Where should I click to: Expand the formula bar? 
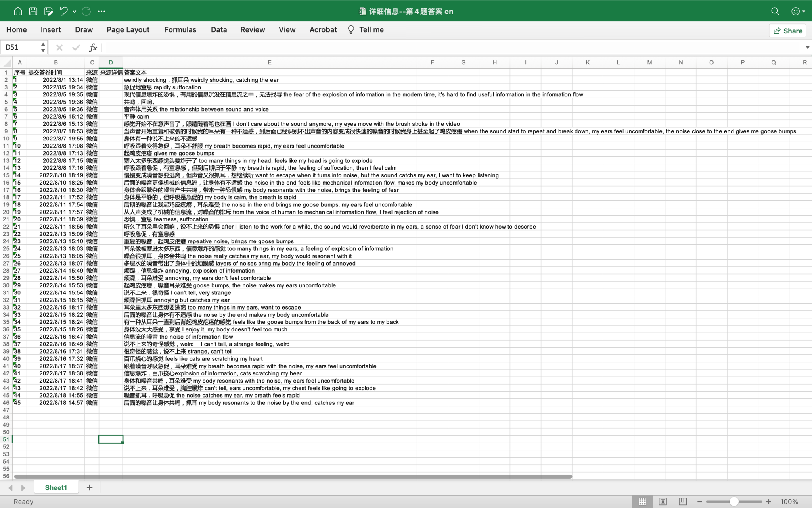pos(807,48)
